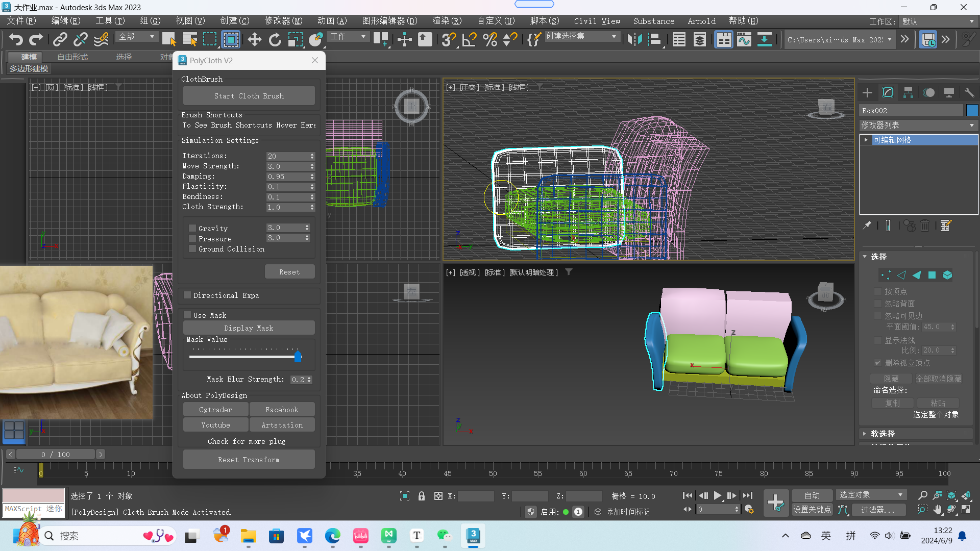This screenshot has width=980, height=551.
Task: Toggle the Use Mask checkbox
Action: [187, 315]
